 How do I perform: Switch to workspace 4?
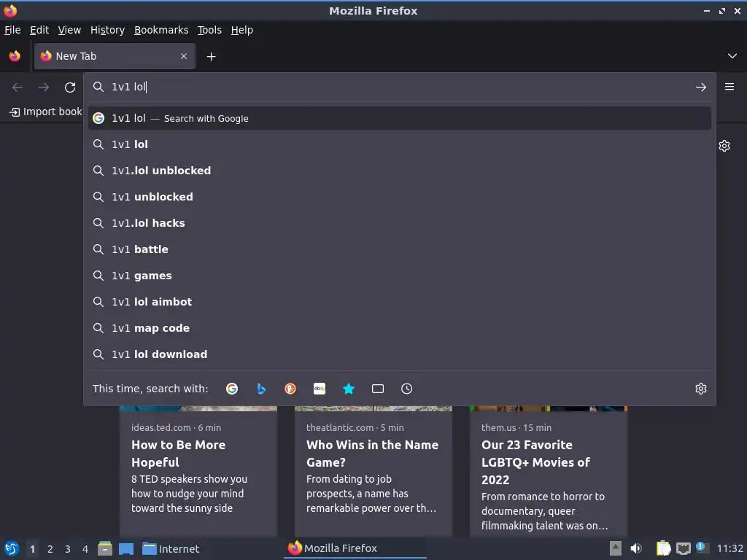pyautogui.click(x=85, y=549)
